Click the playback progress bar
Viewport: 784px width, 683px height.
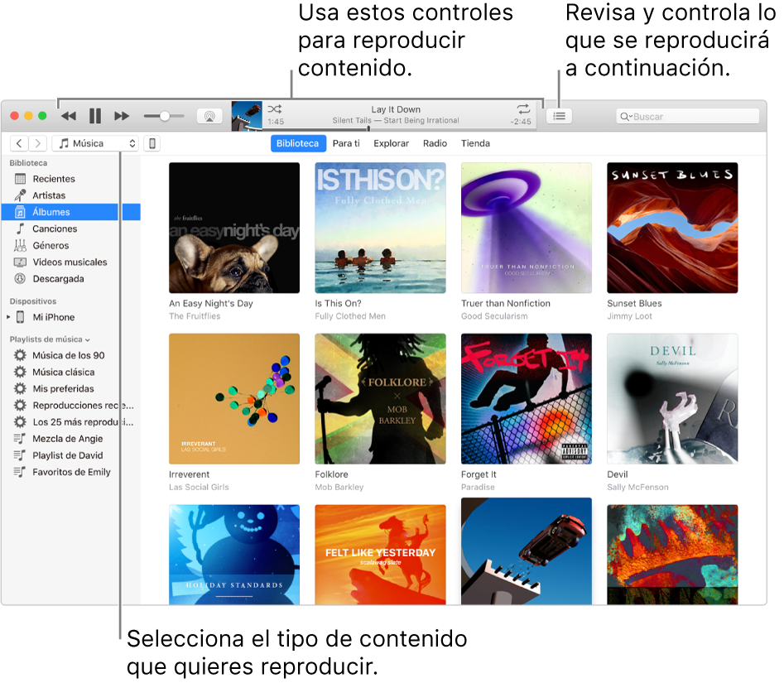399,129
